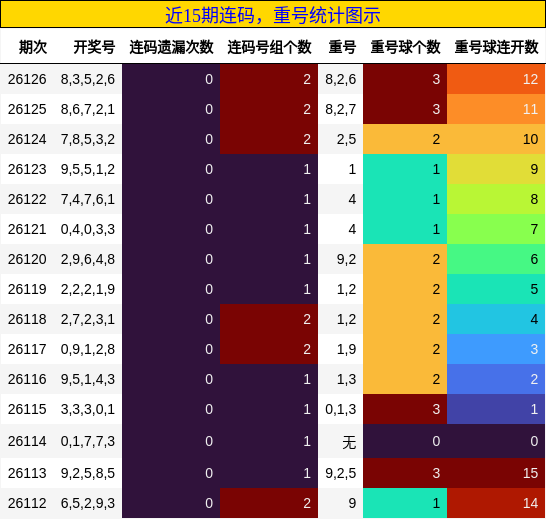Select period number 26116
Viewport: 546px width, 519px height.
coord(27,379)
